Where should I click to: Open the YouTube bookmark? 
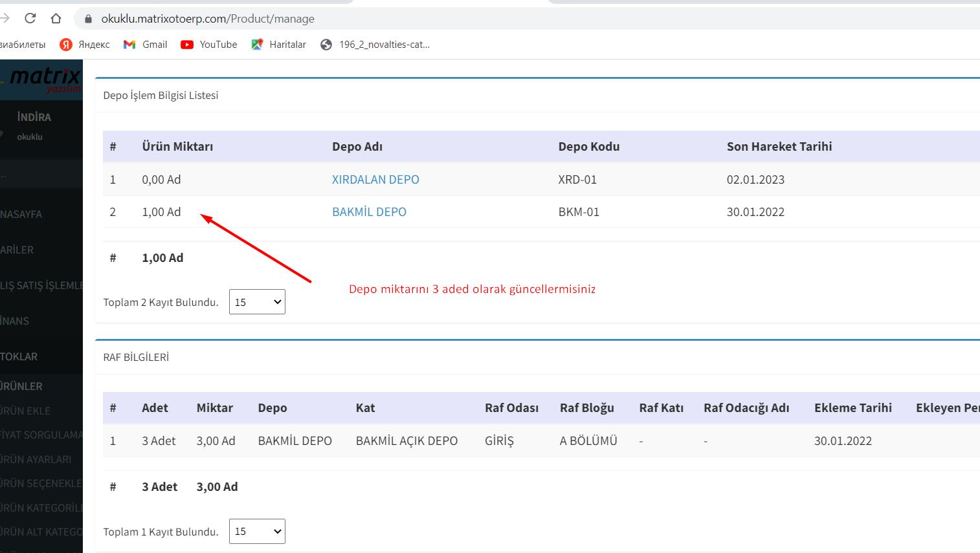tap(209, 45)
